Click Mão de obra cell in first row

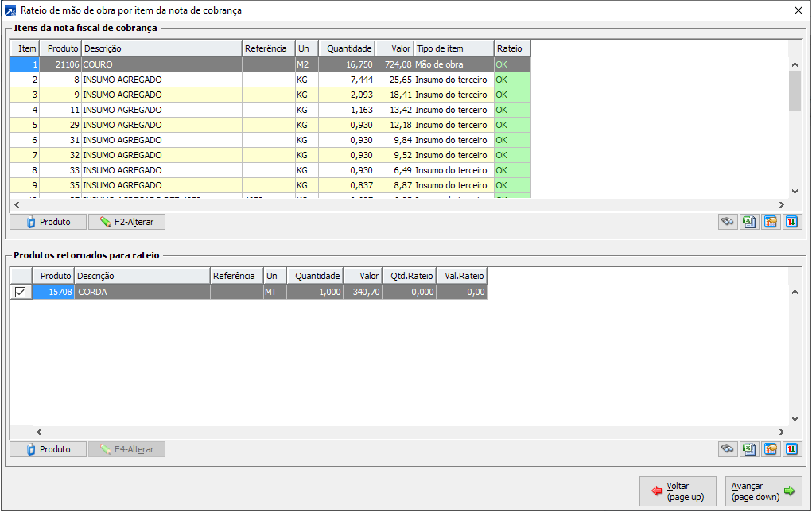click(454, 64)
